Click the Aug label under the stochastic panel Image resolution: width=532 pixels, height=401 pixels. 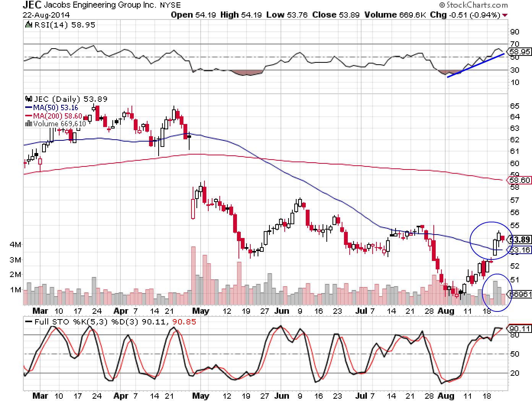tap(446, 395)
